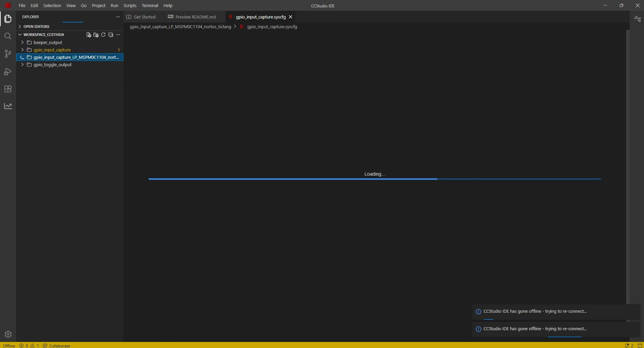Open workspace section more actions menu

pyautogui.click(x=118, y=35)
